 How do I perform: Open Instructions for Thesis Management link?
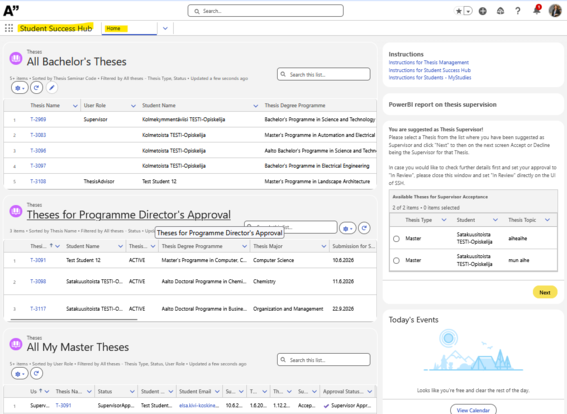point(429,63)
